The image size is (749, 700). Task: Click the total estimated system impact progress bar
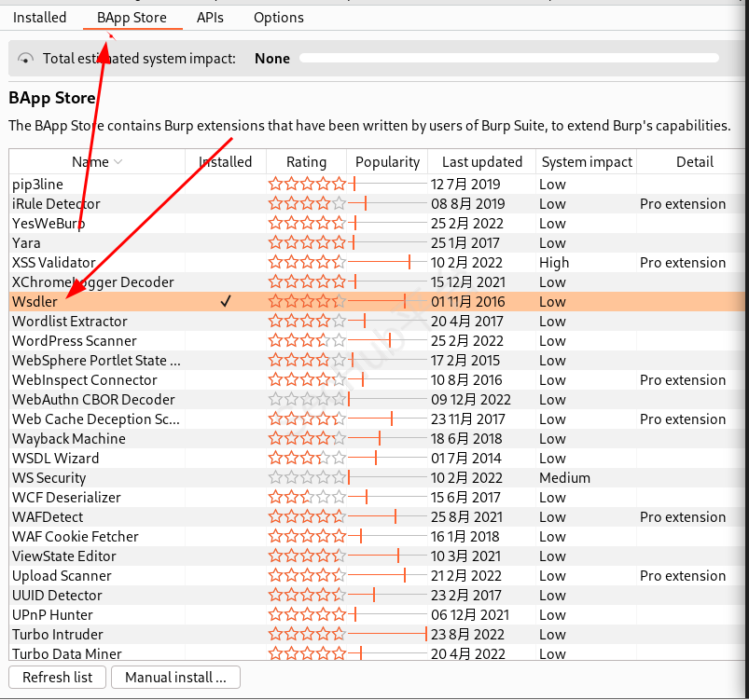coord(508,58)
